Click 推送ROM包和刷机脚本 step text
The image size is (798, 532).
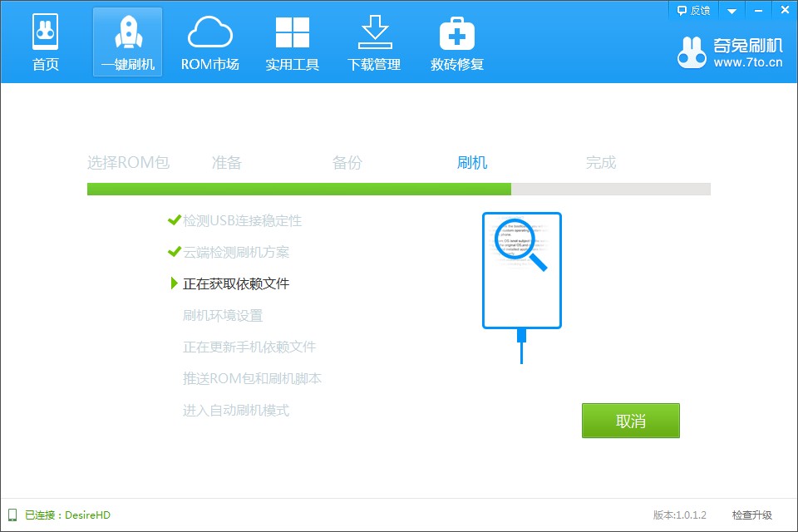coord(253,378)
